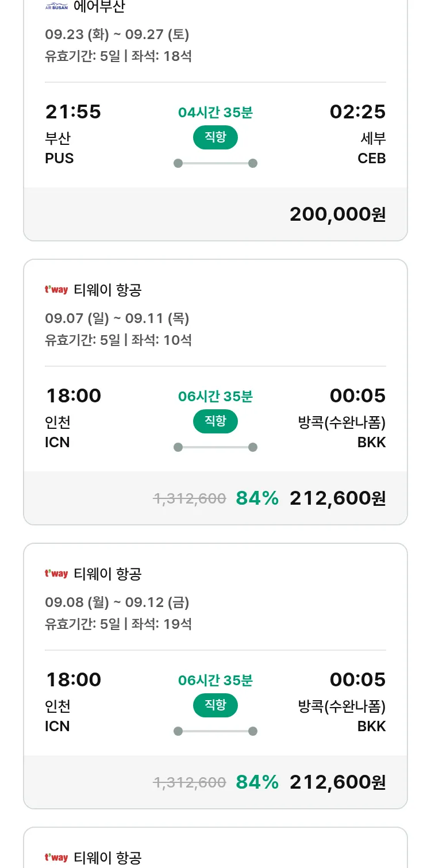This screenshot has height=868, width=431.
Task: Tap 직항 badge on the 09.08 Bangkok flight
Action: tap(215, 705)
